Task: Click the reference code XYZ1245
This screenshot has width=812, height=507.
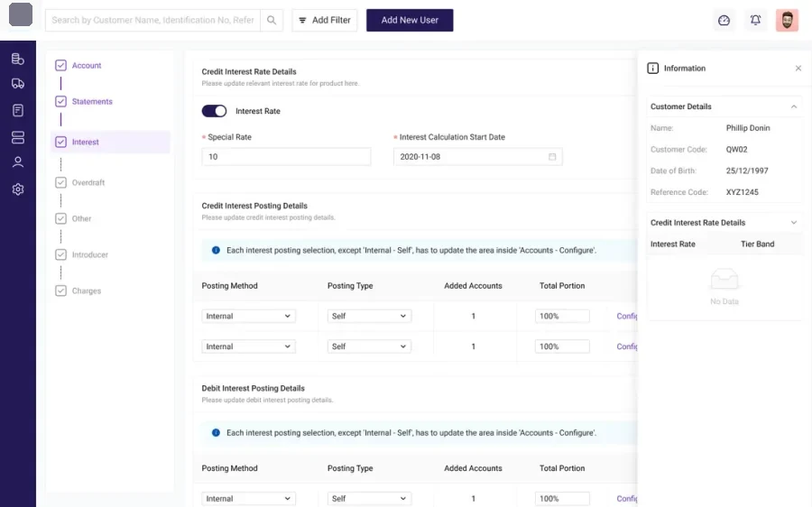Action: [743, 192]
